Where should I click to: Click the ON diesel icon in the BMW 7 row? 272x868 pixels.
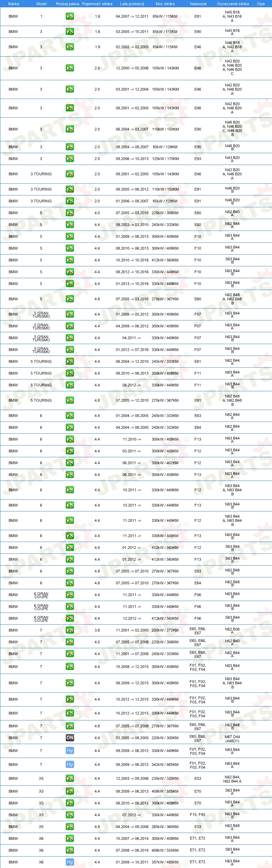[x=70, y=738]
